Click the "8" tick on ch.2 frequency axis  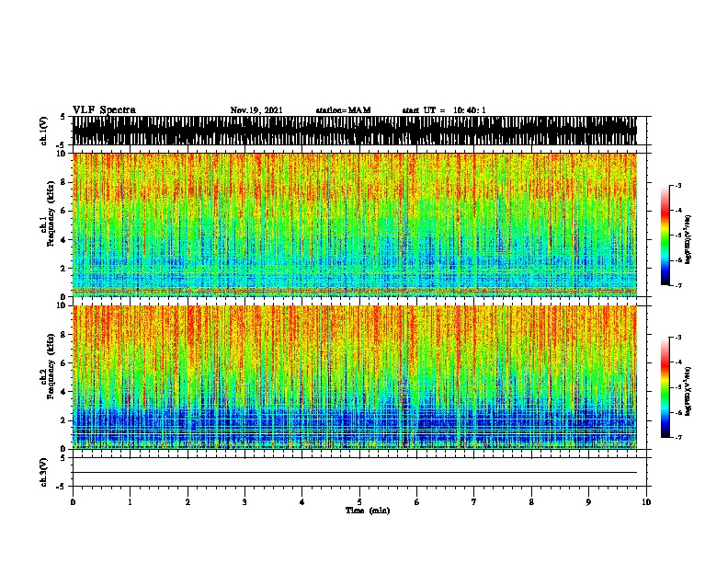(x=64, y=335)
